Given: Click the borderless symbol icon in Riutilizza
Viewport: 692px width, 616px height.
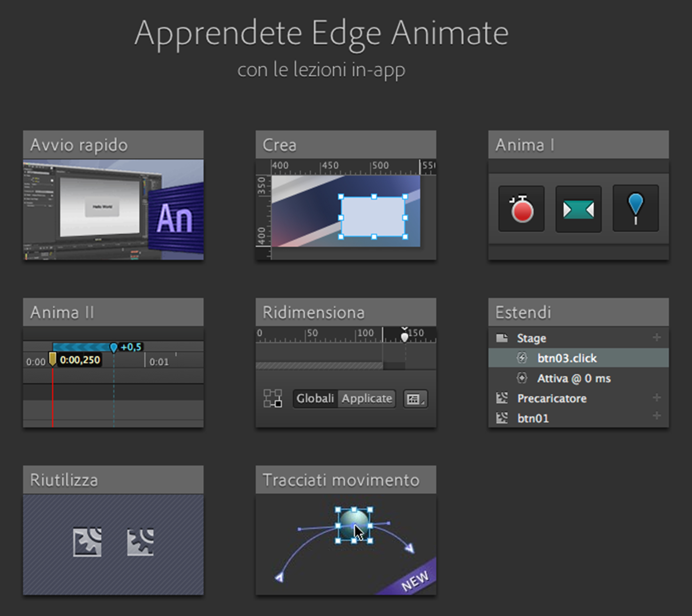Looking at the screenshot, I should (141, 542).
